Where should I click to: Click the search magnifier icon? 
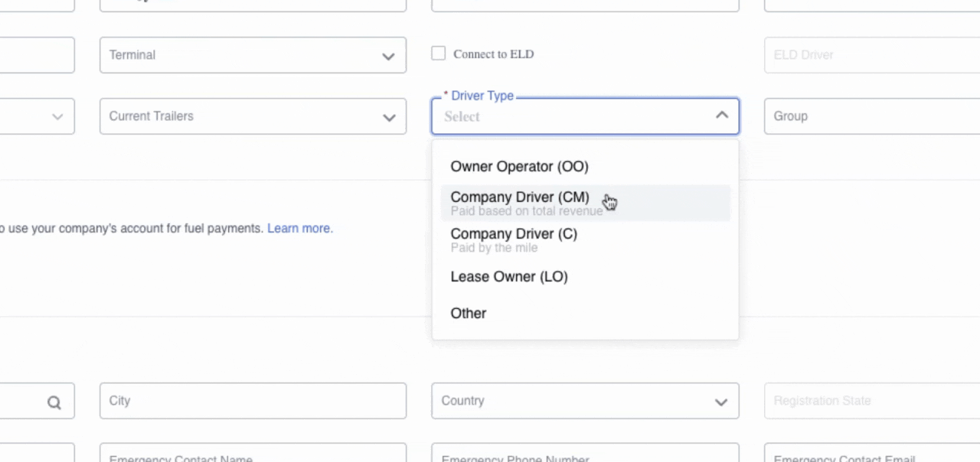pos(54,402)
